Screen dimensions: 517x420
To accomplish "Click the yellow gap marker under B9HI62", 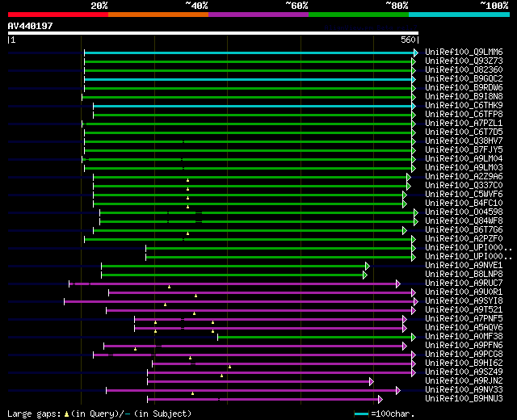I will [229, 367].
